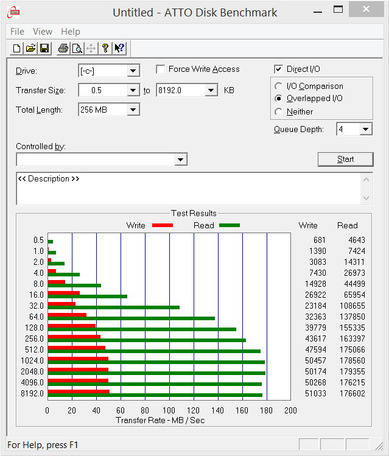Click the ATTO app icon in title bar
The width and height of the screenshot is (389, 456).
(14, 13)
